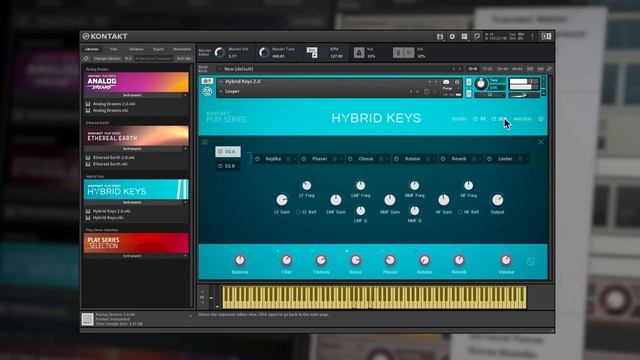Viewport: 640px width, 360px height.
Task: Open the Replika slot dropdown arrow
Action: 295,159
